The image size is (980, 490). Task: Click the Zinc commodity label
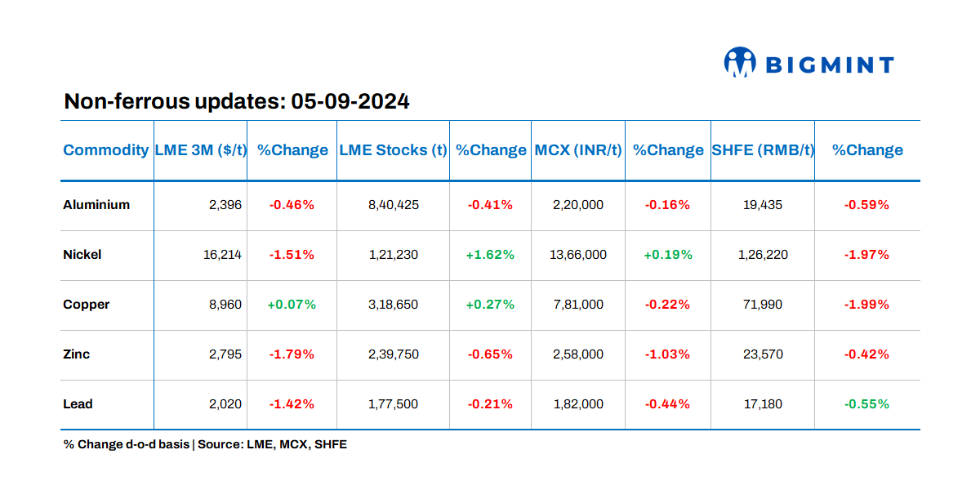77,354
